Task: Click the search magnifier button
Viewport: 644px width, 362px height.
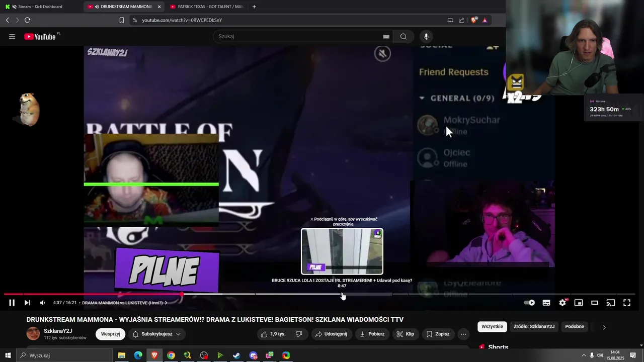Action: pyautogui.click(x=404, y=36)
